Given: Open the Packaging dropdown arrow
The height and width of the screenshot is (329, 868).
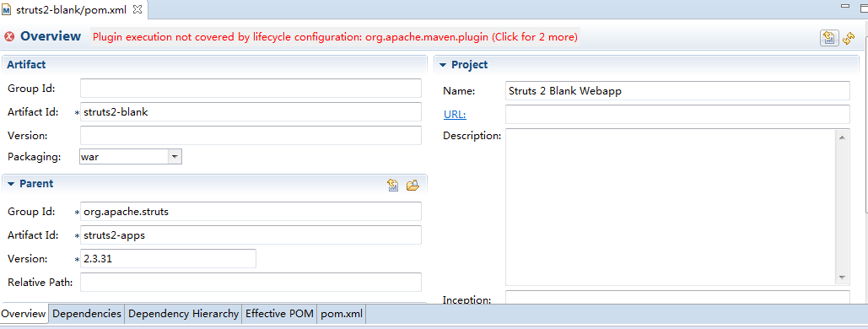Looking at the screenshot, I should (x=175, y=157).
